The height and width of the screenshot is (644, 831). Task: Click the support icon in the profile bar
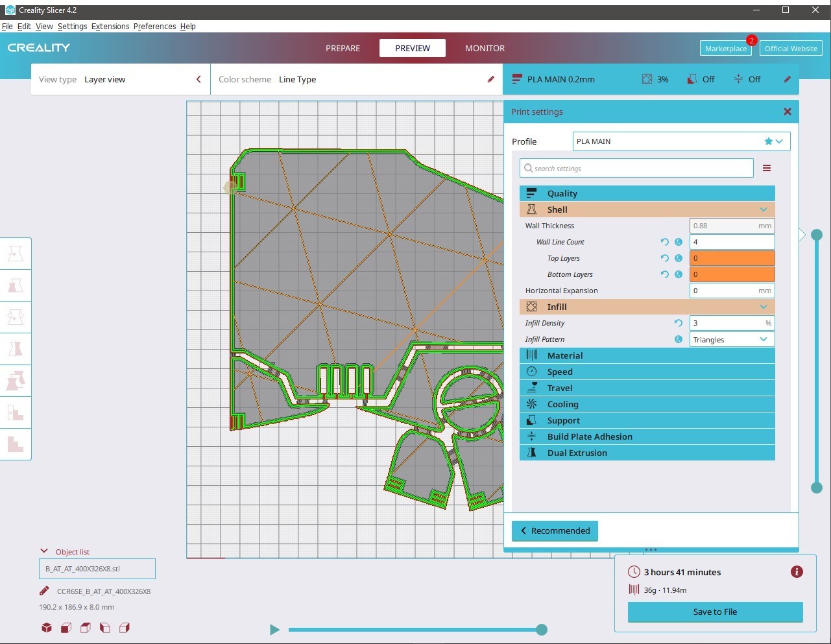[692, 79]
